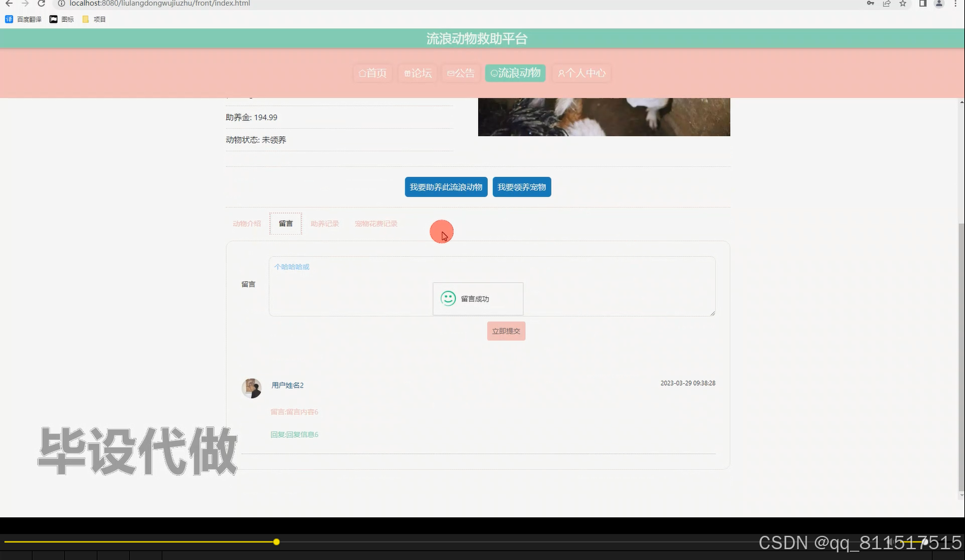Submit with the 立即提交 button
This screenshot has width=965, height=560.
coord(506,331)
